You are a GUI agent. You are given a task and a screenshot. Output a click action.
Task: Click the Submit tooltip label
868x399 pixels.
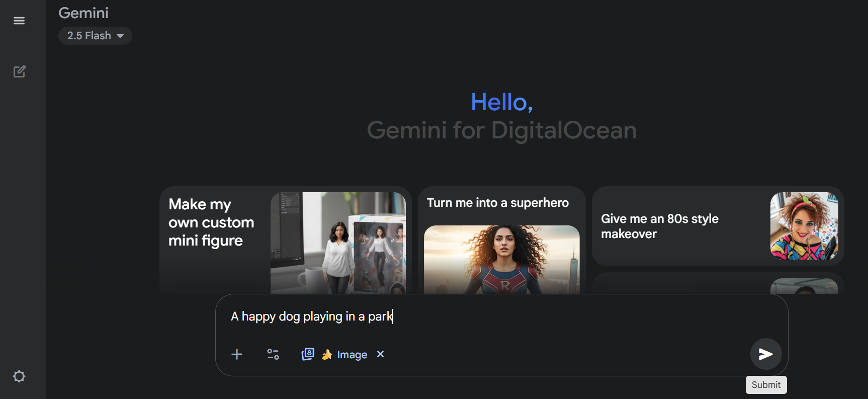click(766, 385)
